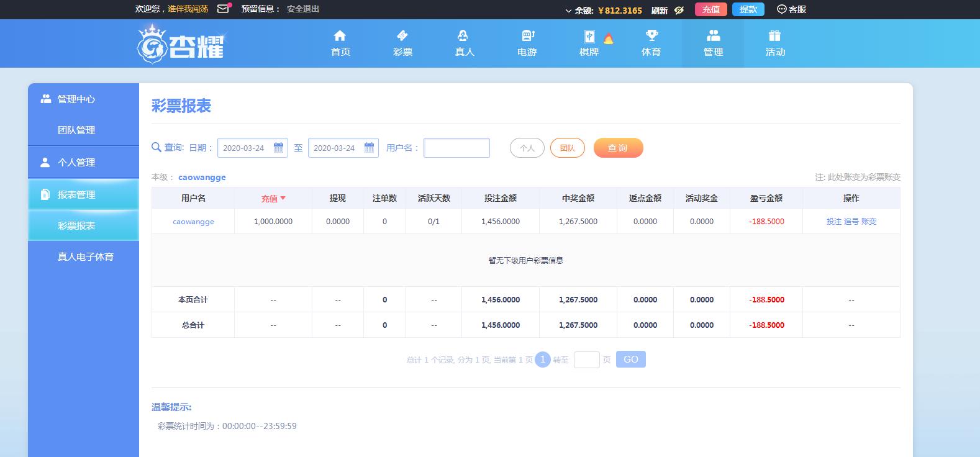
Task: Click the orange 查询 search button
Action: [x=618, y=148]
